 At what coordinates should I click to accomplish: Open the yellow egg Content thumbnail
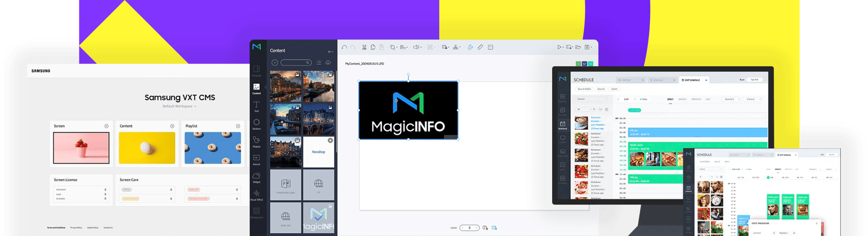coord(147,148)
